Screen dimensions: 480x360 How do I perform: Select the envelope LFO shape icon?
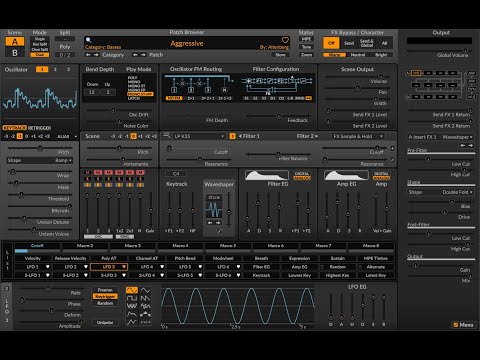(x=132, y=314)
